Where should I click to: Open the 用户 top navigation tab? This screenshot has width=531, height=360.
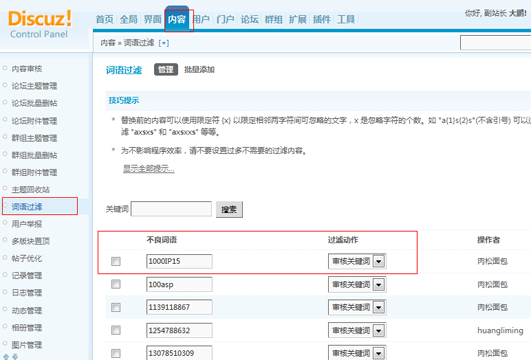[x=201, y=19]
